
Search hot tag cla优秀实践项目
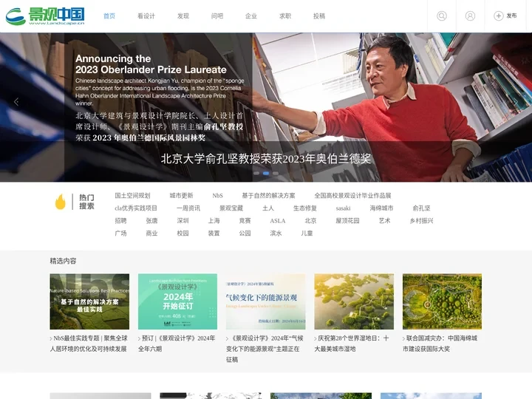point(136,208)
